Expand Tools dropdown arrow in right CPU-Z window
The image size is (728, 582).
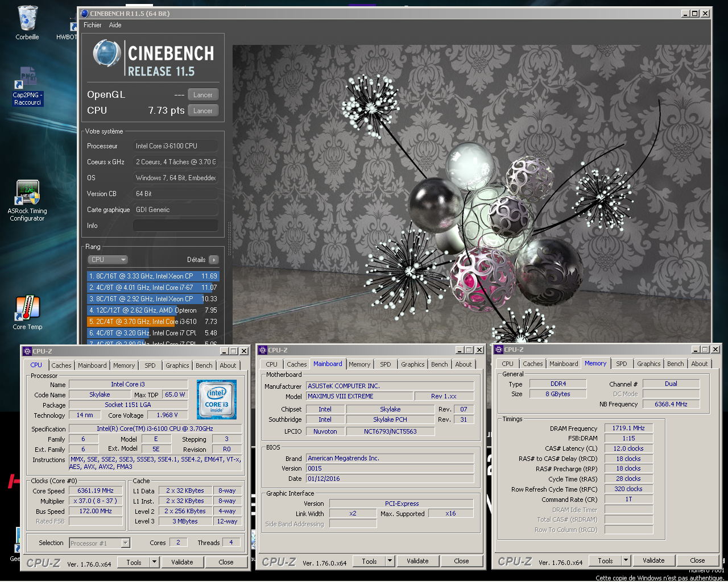pos(626,560)
